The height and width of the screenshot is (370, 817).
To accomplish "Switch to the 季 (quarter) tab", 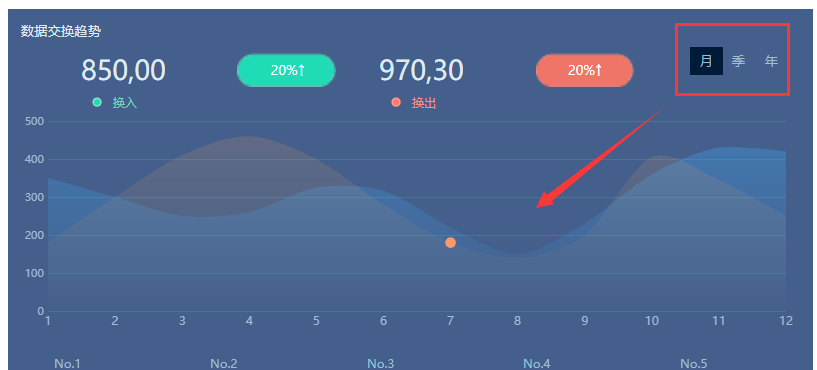I will [738, 61].
